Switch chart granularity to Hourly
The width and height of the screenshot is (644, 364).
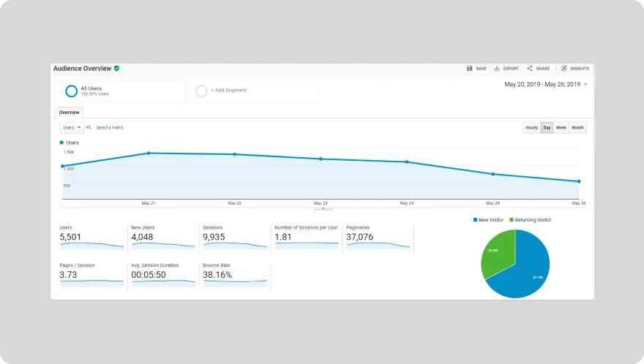click(531, 128)
